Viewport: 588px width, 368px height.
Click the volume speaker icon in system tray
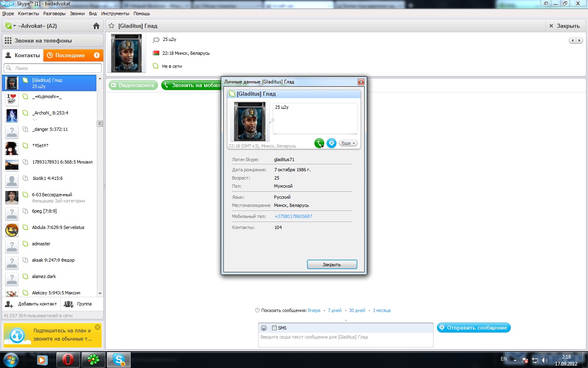tap(544, 360)
